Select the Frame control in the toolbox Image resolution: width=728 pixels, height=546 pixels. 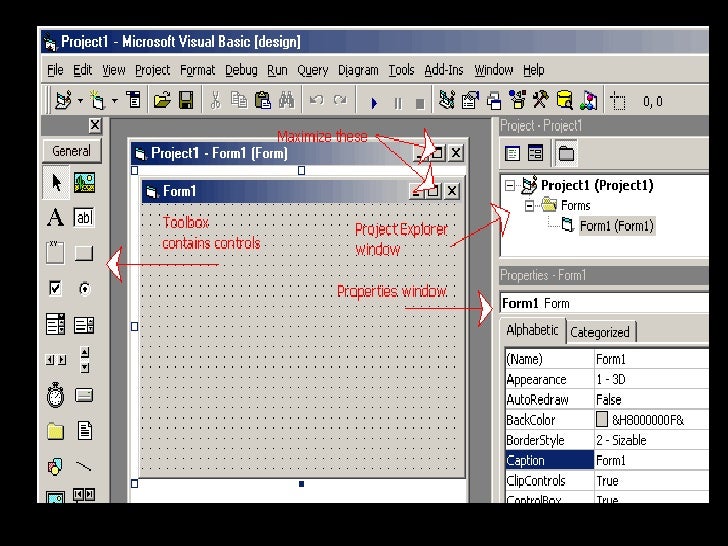tap(55, 253)
